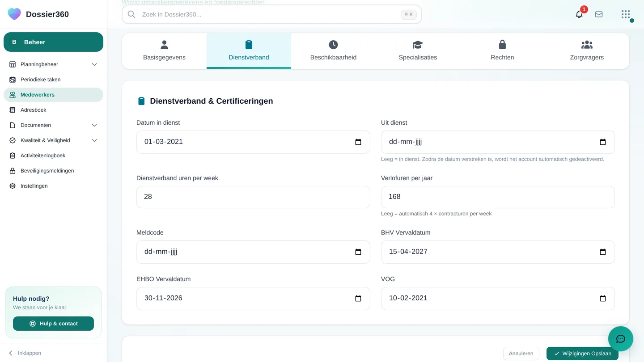644x362 pixels.
Task: Open the chat bubble widget
Action: click(x=621, y=339)
